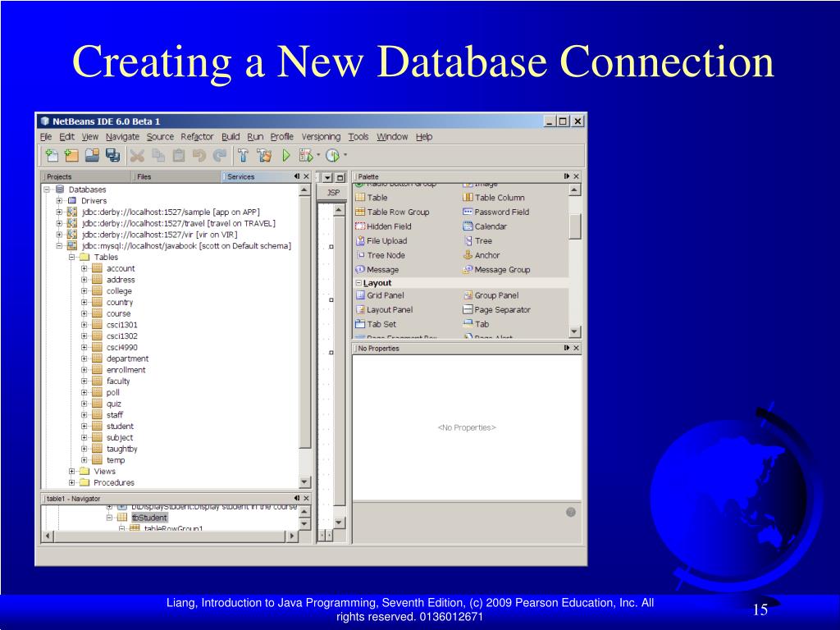Image resolution: width=840 pixels, height=630 pixels.
Task: Select the Anchor component in the Palette
Action: [481, 256]
